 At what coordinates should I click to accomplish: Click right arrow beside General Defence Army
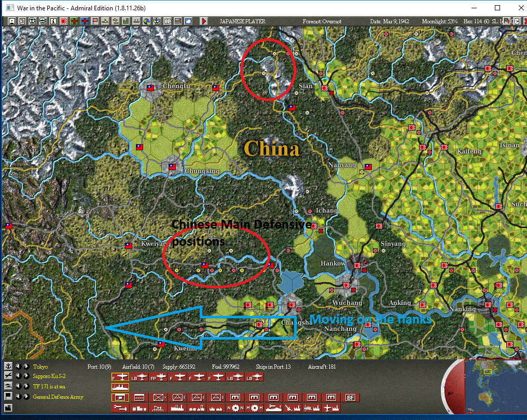26,397
